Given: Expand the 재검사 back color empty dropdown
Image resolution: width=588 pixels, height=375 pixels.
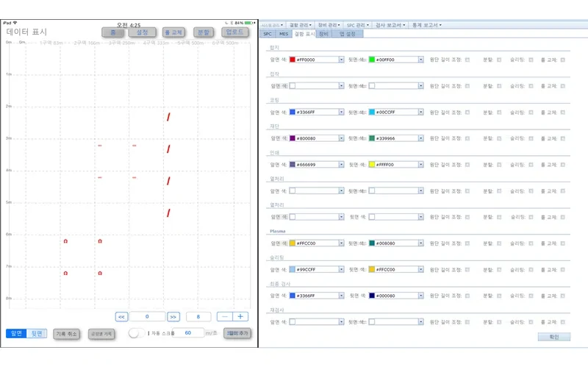Looking at the screenshot, I should [420, 322].
